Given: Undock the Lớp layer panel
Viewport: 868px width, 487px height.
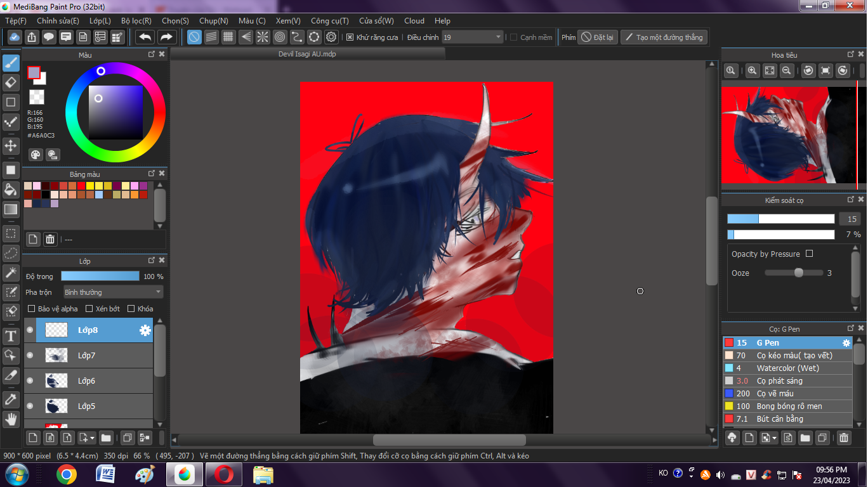Looking at the screenshot, I should 152,261.
